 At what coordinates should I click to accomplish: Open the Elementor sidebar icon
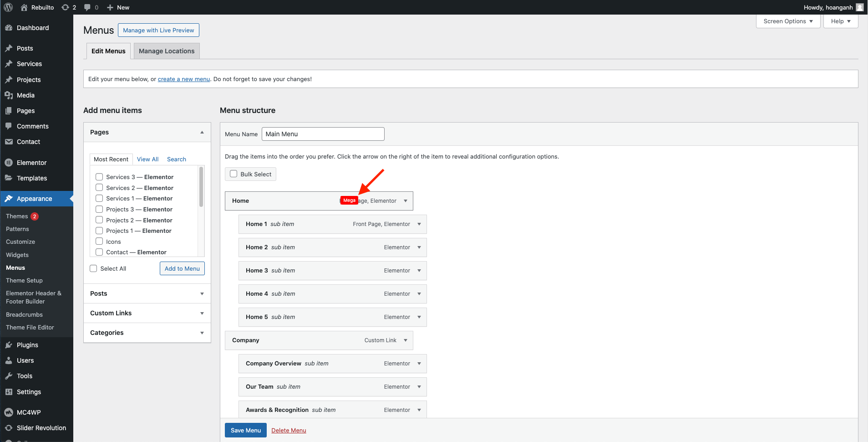pos(9,163)
